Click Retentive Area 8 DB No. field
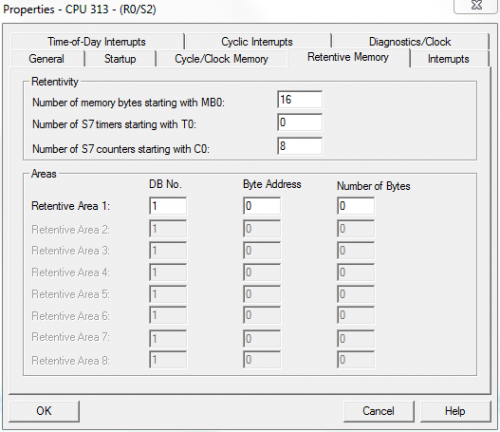 (168, 360)
